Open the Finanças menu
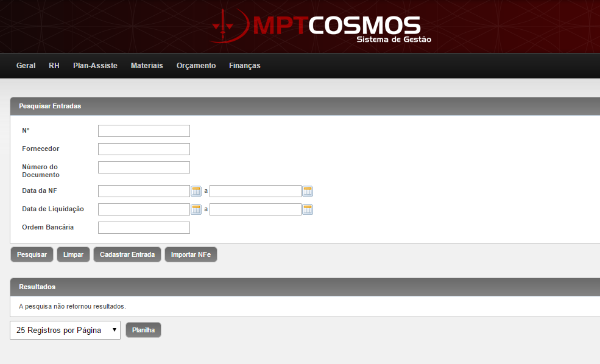 point(244,66)
